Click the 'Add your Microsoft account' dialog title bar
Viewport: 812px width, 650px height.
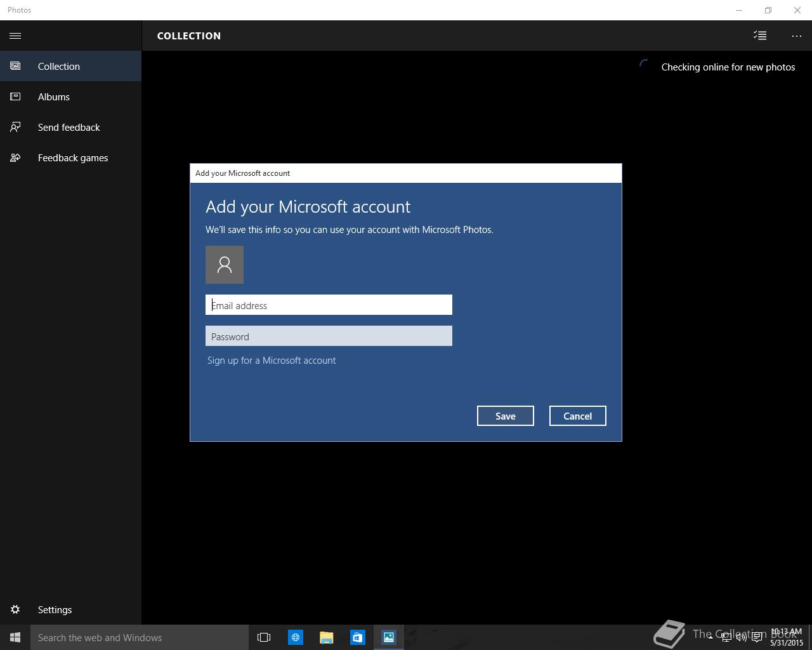[406, 173]
